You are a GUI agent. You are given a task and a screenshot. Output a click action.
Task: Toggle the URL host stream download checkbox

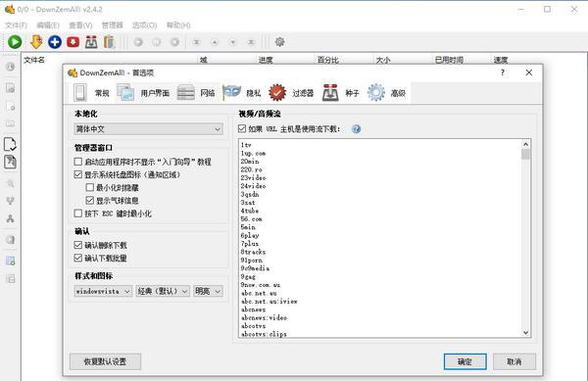click(x=242, y=129)
